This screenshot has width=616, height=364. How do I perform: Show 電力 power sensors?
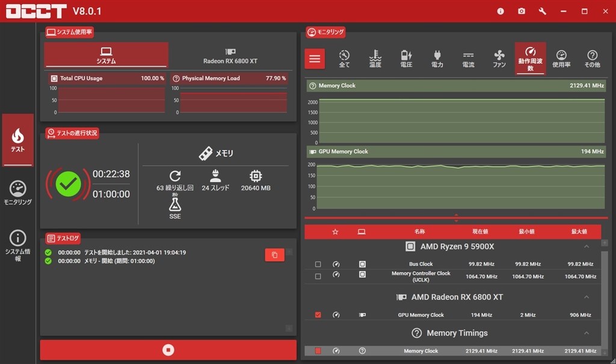[x=437, y=58]
